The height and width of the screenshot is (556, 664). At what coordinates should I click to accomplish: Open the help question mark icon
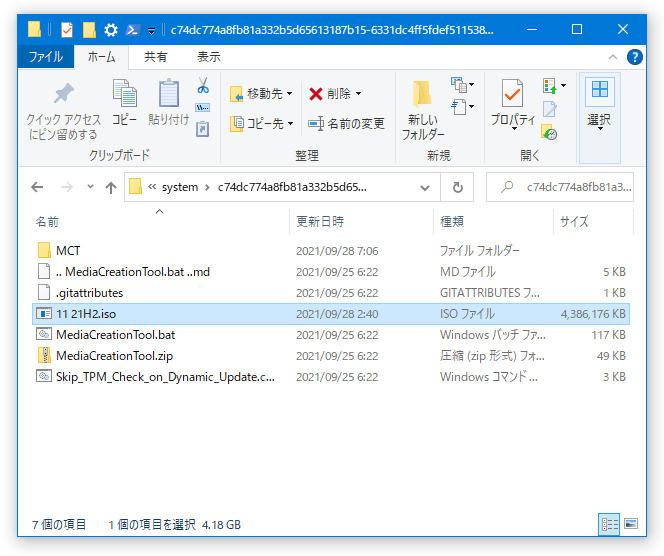coord(634,57)
